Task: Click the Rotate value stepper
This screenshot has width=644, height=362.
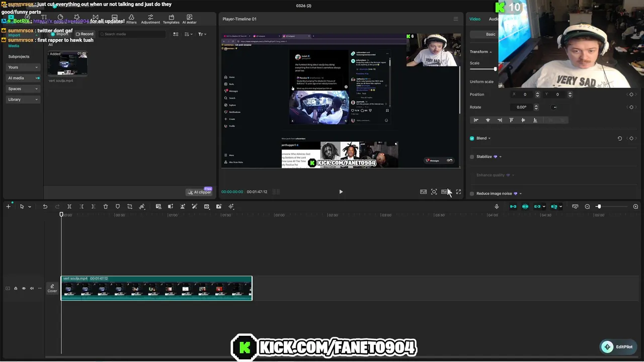Action: coord(536,107)
